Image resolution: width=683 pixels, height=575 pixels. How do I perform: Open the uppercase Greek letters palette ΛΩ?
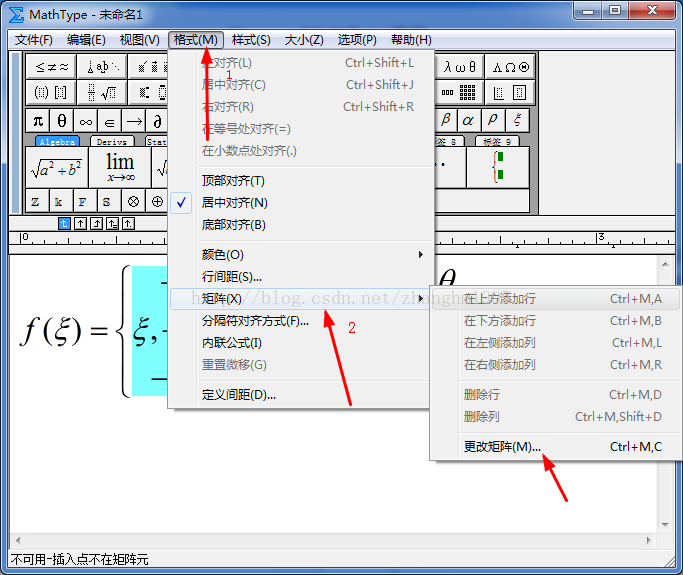[x=510, y=67]
